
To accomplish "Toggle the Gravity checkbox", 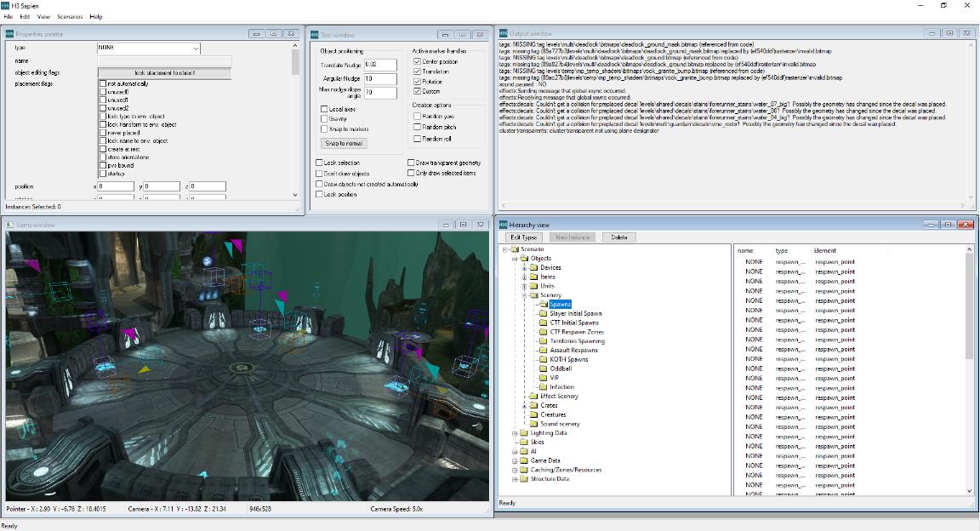I will (324, 119).
